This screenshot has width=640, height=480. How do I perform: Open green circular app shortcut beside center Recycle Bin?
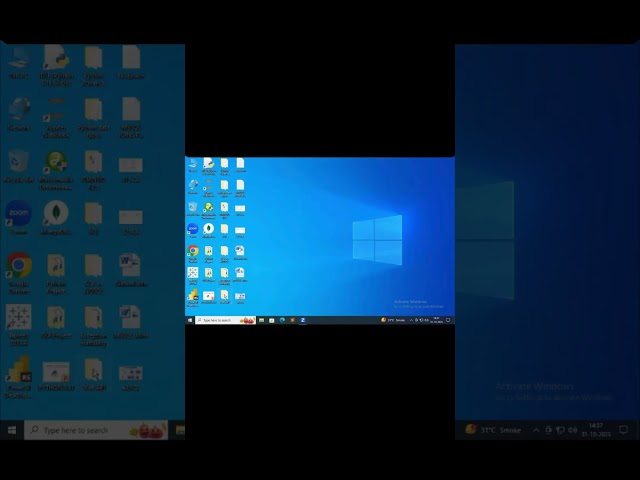coord(209,207)
